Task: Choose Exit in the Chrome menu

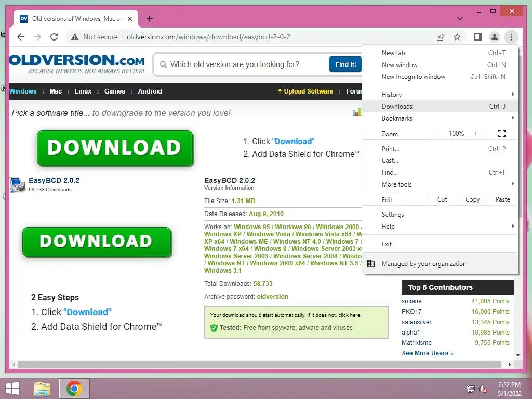Action: (x=440, y=244)
